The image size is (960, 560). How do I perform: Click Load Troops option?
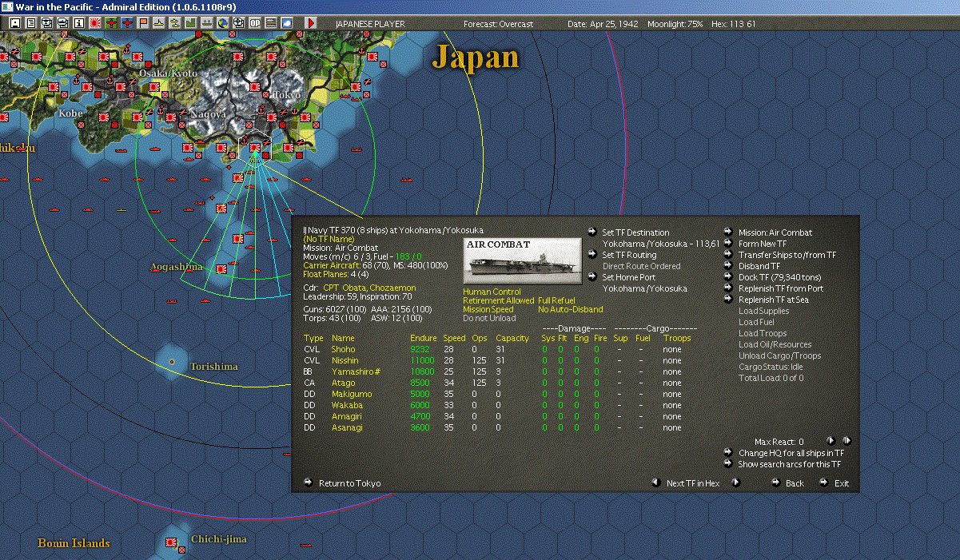(762, 333)
